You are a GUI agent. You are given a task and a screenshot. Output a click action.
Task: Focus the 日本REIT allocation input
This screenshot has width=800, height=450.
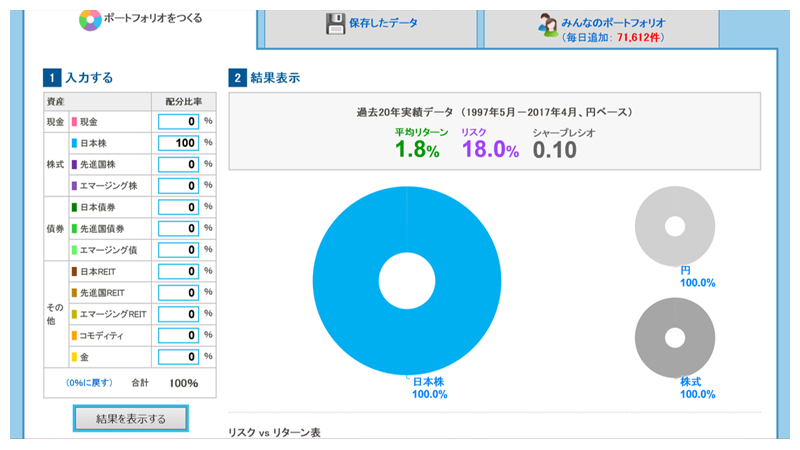[x=178, y=271]
